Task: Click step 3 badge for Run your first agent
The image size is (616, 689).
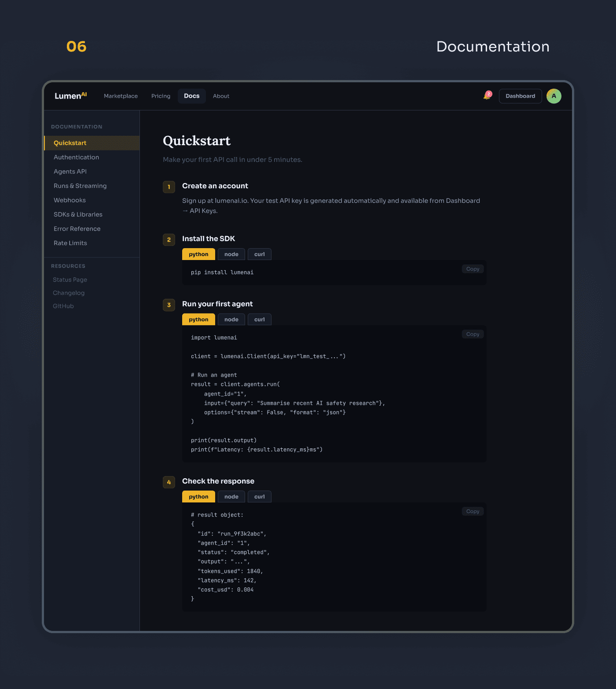Action: click(169, 305)
